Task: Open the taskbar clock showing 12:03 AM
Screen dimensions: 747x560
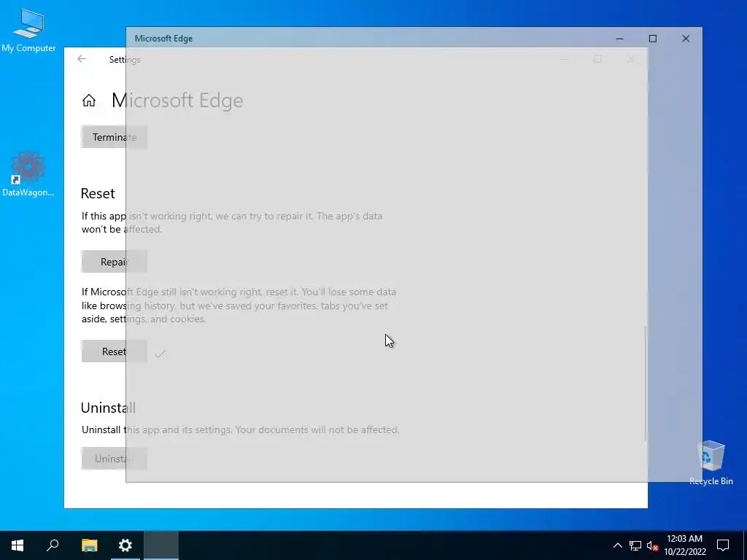Action: pyautogui.click(x=684, y=545)
